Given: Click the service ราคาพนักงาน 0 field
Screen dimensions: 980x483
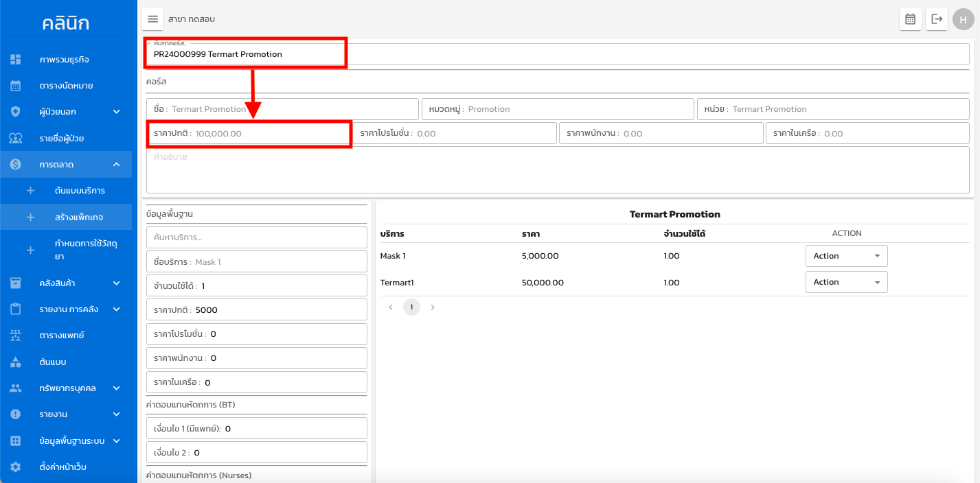Looking at the screenshot, I should (257, 358).
